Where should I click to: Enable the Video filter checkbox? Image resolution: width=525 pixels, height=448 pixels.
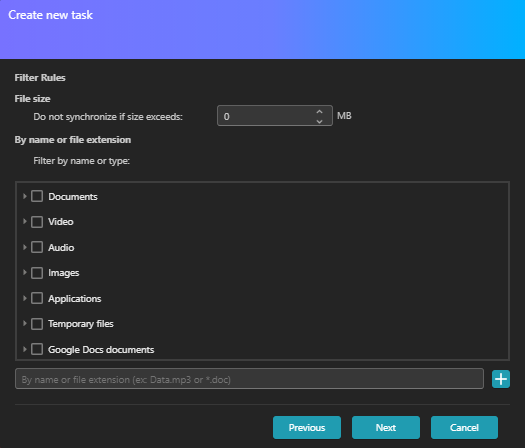37,222
